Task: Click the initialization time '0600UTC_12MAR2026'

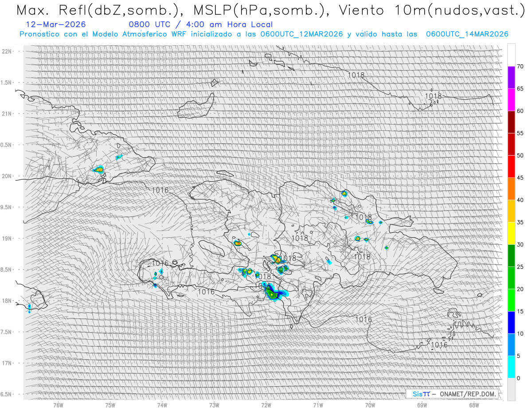Action: point(301,34)
